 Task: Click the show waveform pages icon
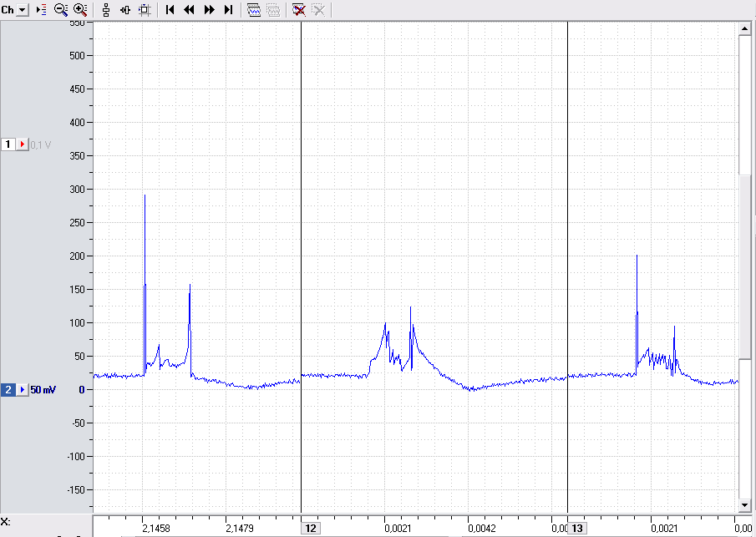click(254, 10)
